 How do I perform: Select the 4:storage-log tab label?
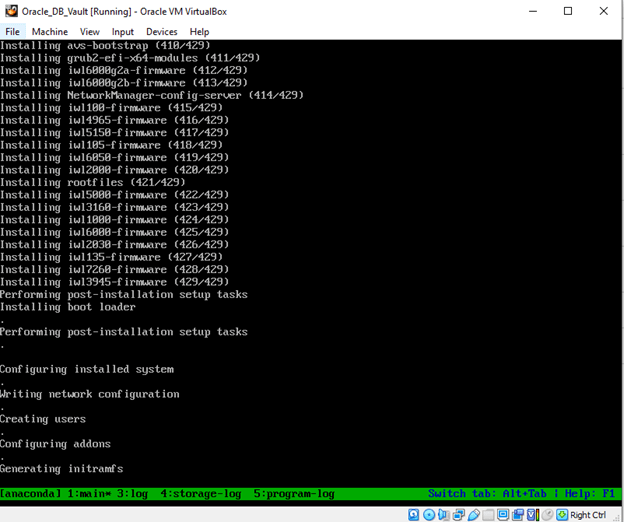pyautogui.click(x=201, y=494)
